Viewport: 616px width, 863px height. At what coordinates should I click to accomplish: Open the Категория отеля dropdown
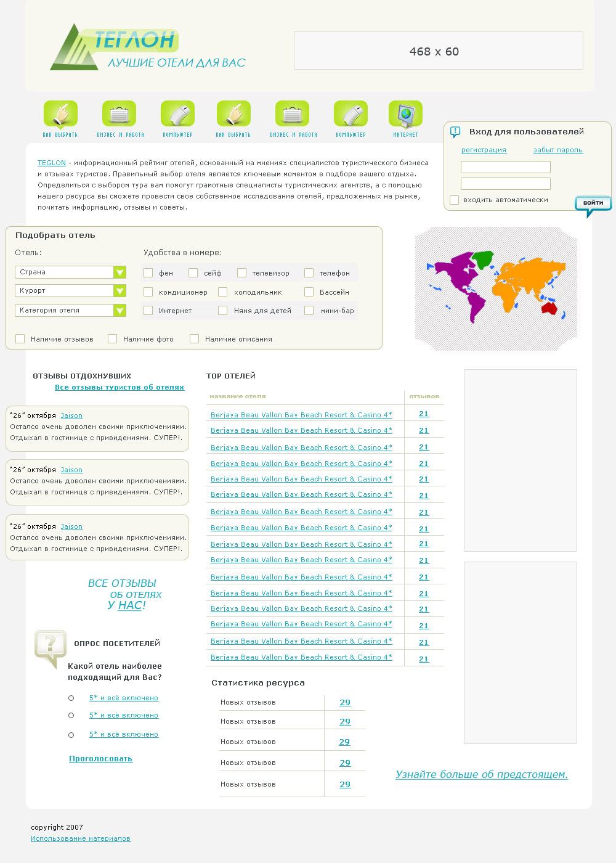[71, 311]
